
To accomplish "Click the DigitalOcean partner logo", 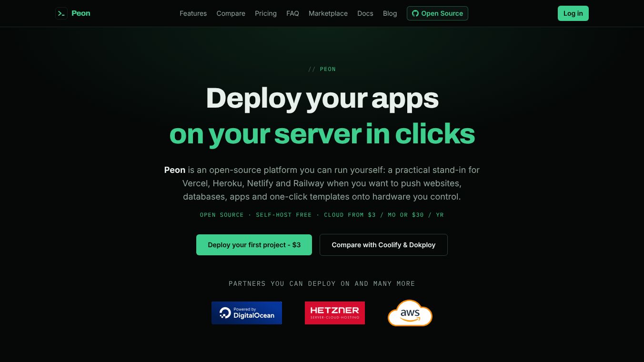I will (247, 313).
